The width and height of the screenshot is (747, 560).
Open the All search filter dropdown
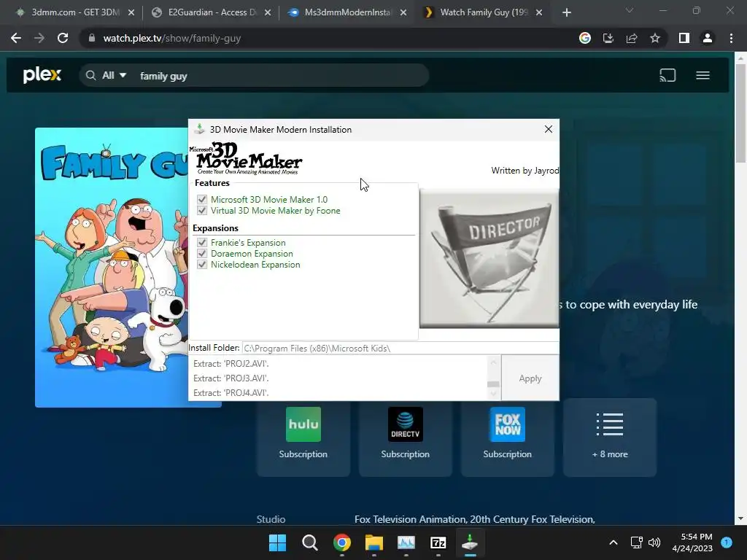pos(114,75)
